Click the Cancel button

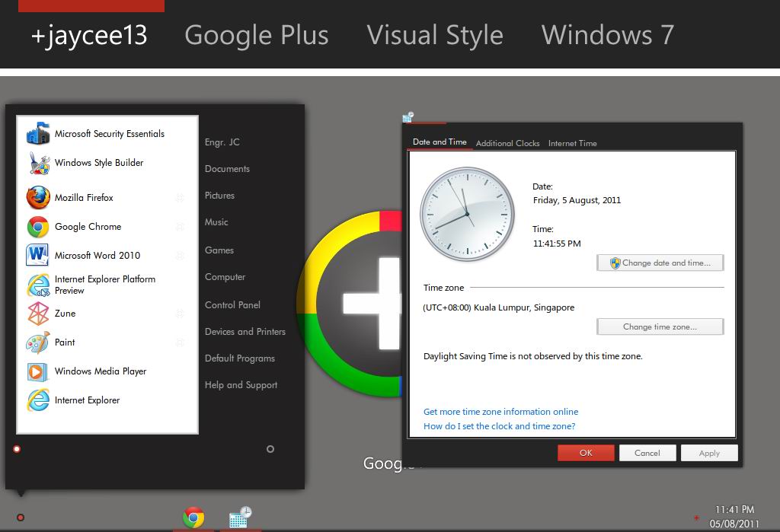[x=647, y=453]
